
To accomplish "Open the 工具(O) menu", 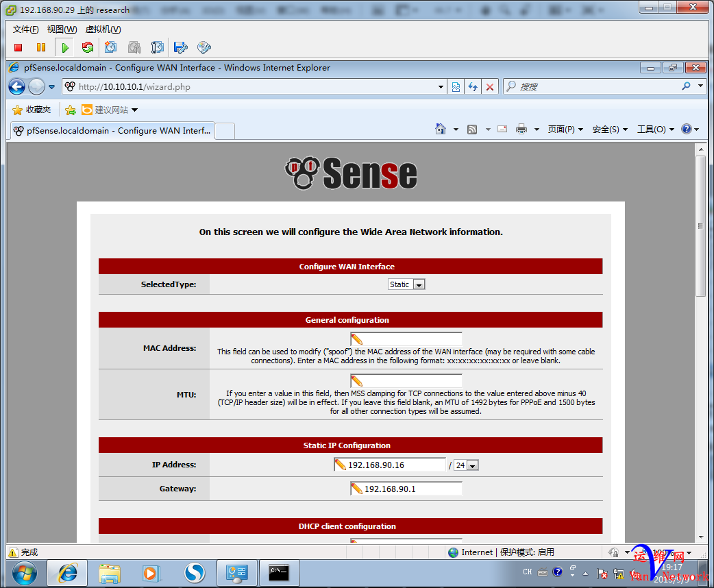I will [x=655, y=130].
